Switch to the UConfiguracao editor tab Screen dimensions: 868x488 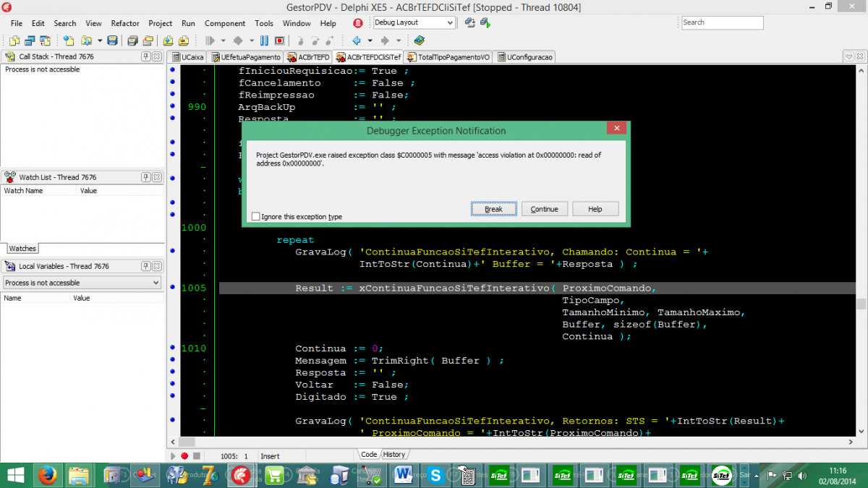pos(524,57)
